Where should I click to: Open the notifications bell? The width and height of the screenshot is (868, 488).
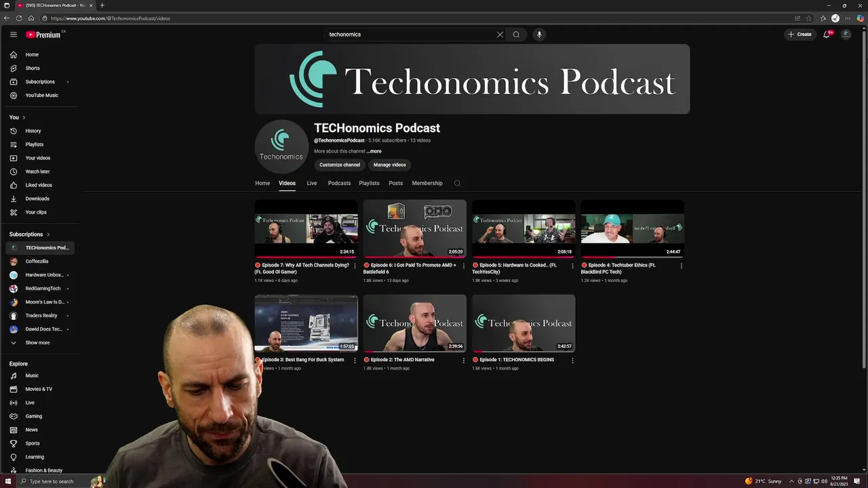(x=827, y=35)
